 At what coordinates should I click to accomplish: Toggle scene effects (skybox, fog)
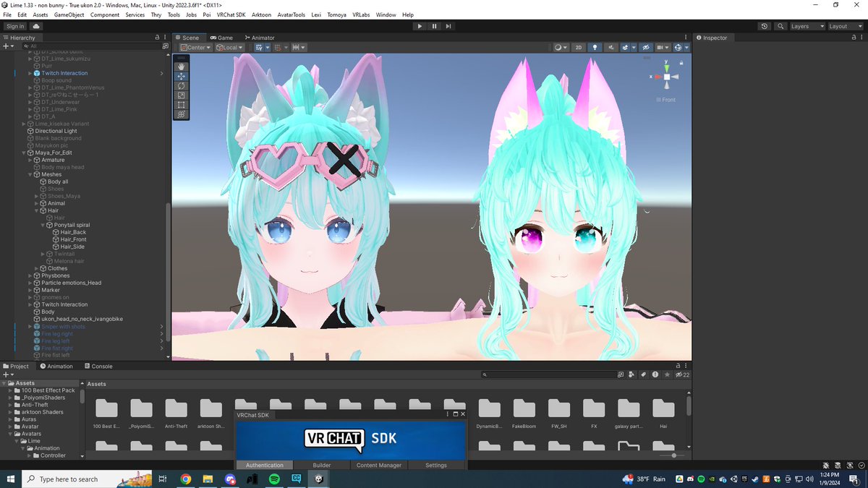coord(626,47)
